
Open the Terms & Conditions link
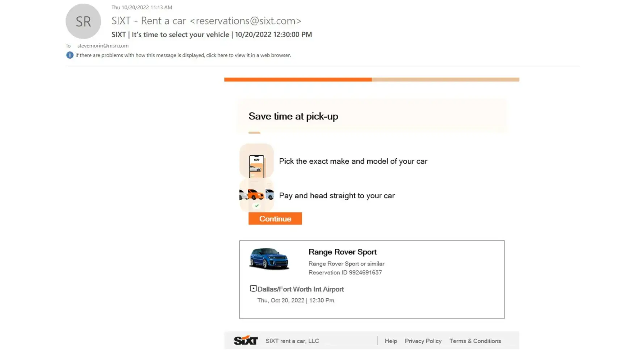[475, 341]
